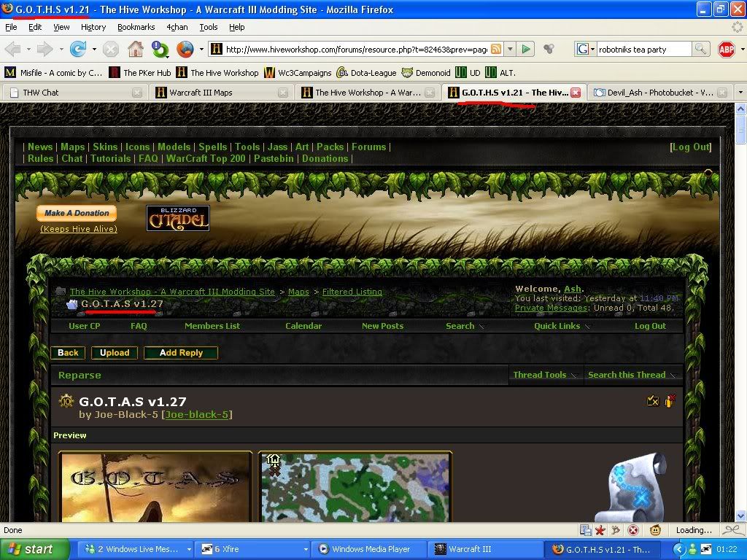This screenshot has width=747, height=560.
Task: Click the gear rating icon beside map title
Action: [x=66, y=401]
